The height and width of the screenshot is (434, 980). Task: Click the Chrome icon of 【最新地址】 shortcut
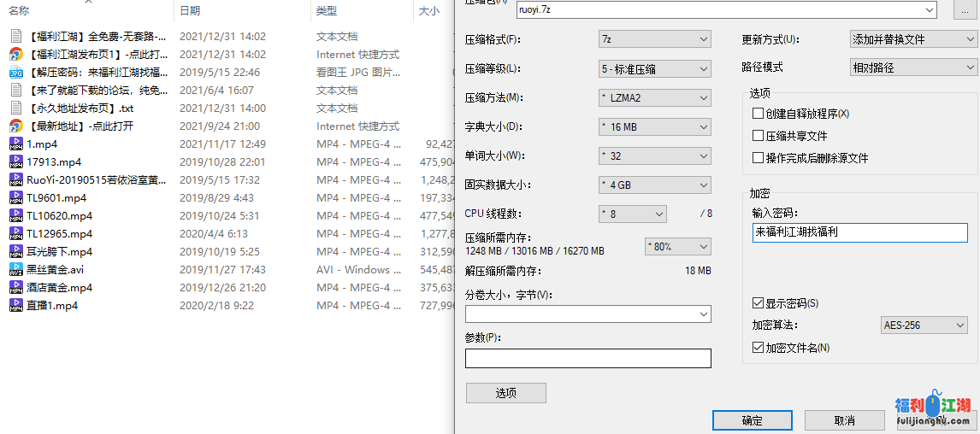15,126
